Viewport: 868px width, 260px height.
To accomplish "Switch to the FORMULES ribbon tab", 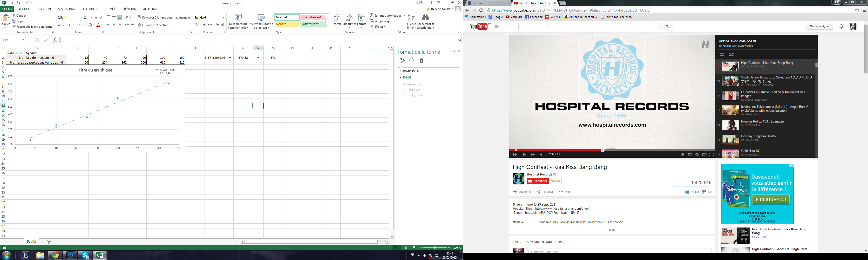I will click(x=90, y=9).
